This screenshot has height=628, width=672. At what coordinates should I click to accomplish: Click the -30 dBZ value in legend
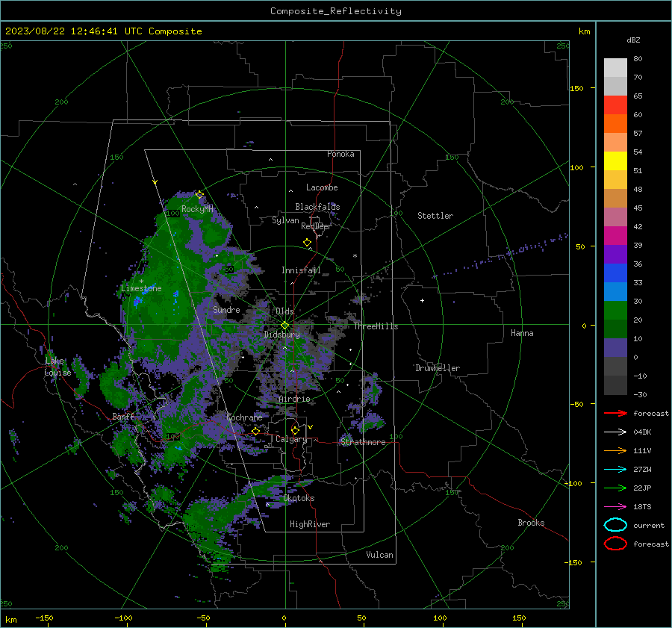640,394
